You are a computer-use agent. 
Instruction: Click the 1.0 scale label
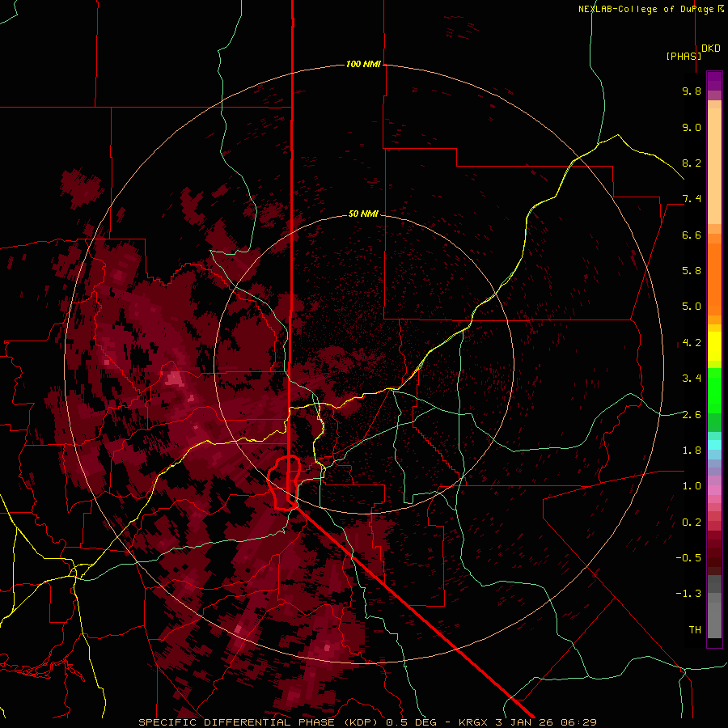[692, 486]
